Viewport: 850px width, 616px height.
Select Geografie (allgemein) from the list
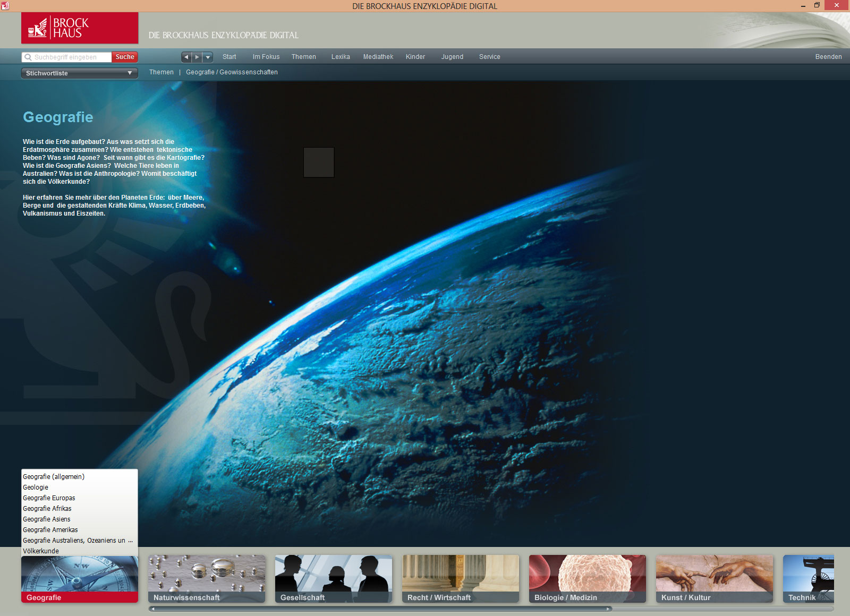(x=79, y=477)
